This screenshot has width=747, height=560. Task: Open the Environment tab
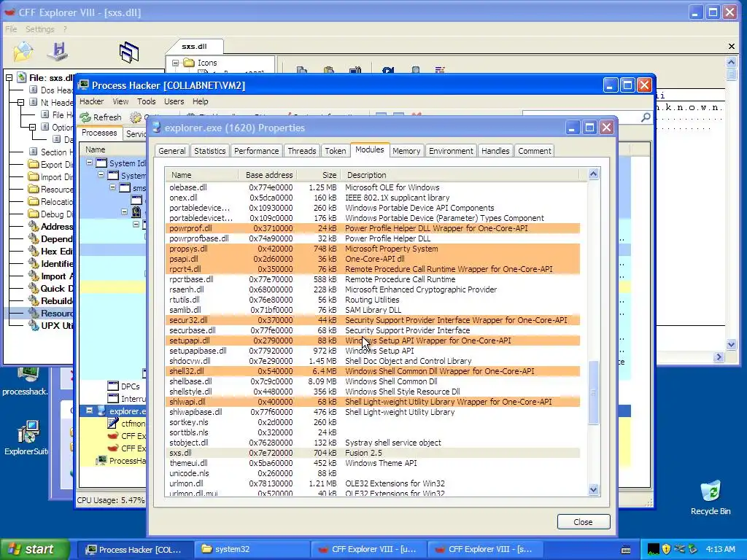click(x=451, y=151)
